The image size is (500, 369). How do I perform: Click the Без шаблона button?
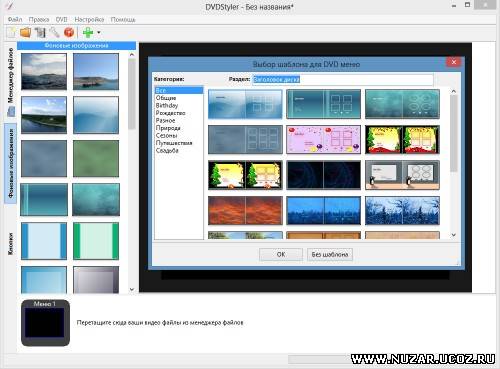tap(330, 254)
